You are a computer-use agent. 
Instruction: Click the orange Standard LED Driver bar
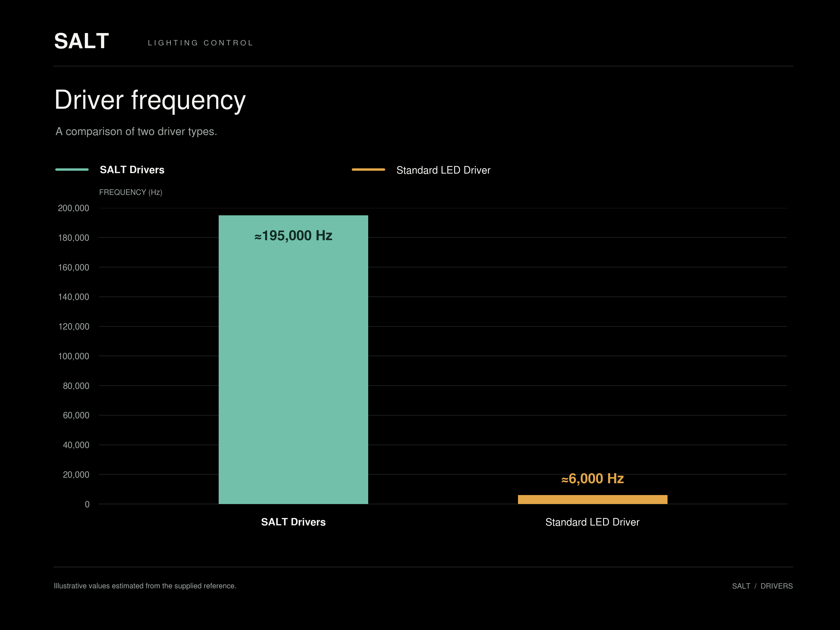(x=592, y=499)
